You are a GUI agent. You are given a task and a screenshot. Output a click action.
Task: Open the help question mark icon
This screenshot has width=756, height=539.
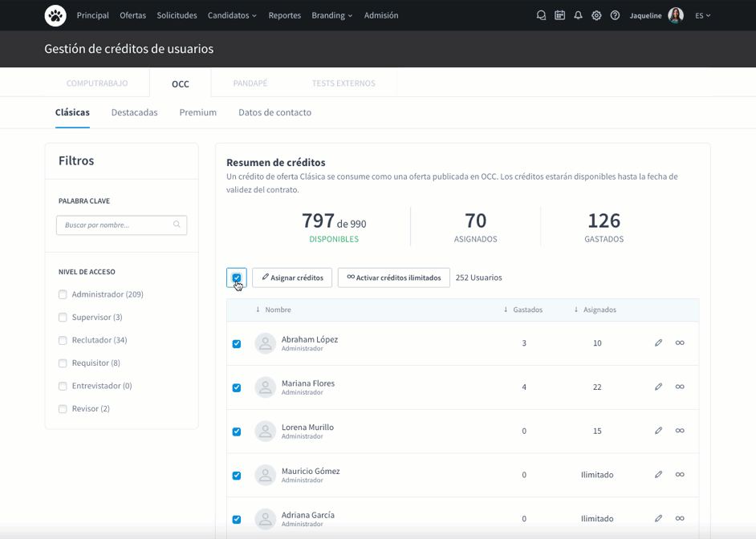[x=615, y=15]
